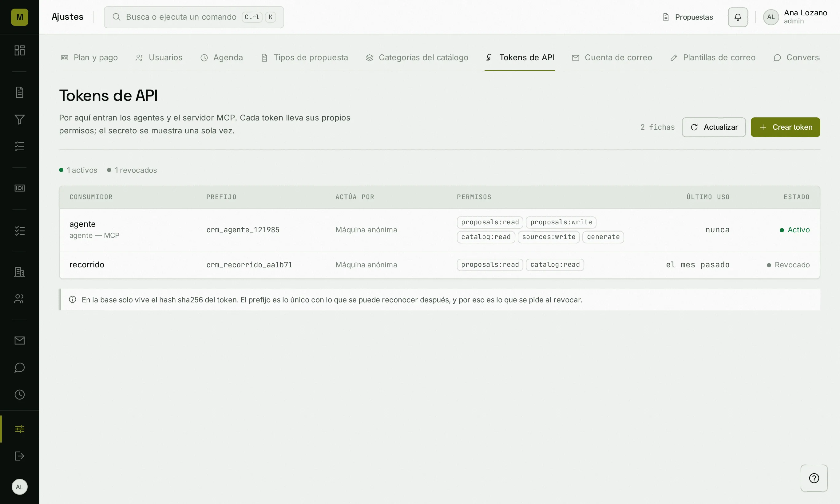840x504 pixels.
Task: Open the help question mark button
Action: click(814, 478)
